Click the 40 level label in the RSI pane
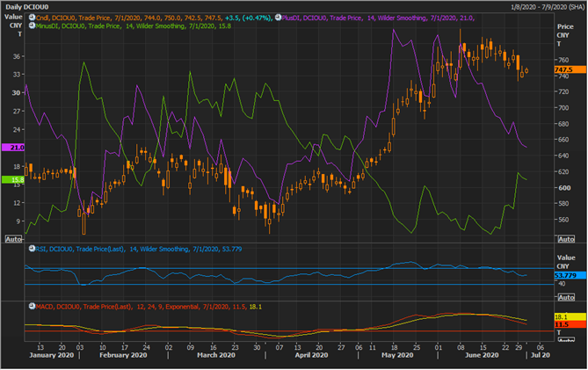This screenshot has width=588, height=370. point(562,284)
